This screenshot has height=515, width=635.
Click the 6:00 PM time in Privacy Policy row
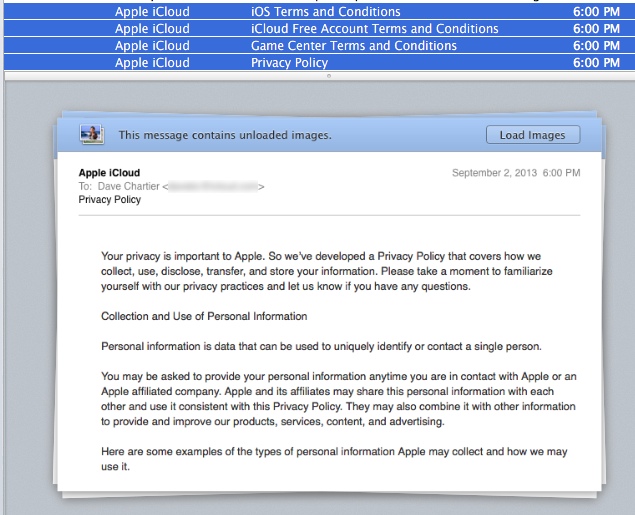(x=596, y=62)
